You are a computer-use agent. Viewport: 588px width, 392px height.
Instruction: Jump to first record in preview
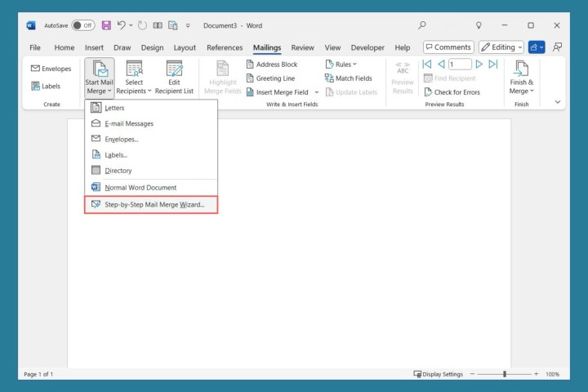coord(427,65)
